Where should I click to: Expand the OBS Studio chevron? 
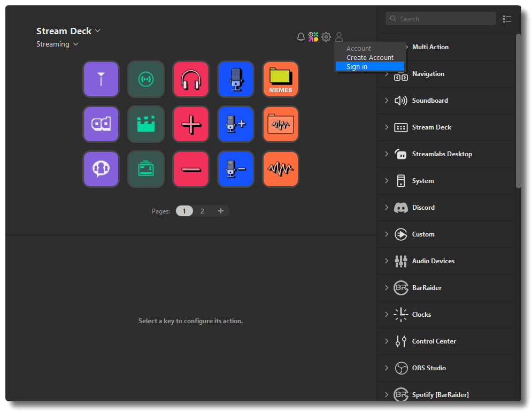pyautogui.click(x=387, y=368)
